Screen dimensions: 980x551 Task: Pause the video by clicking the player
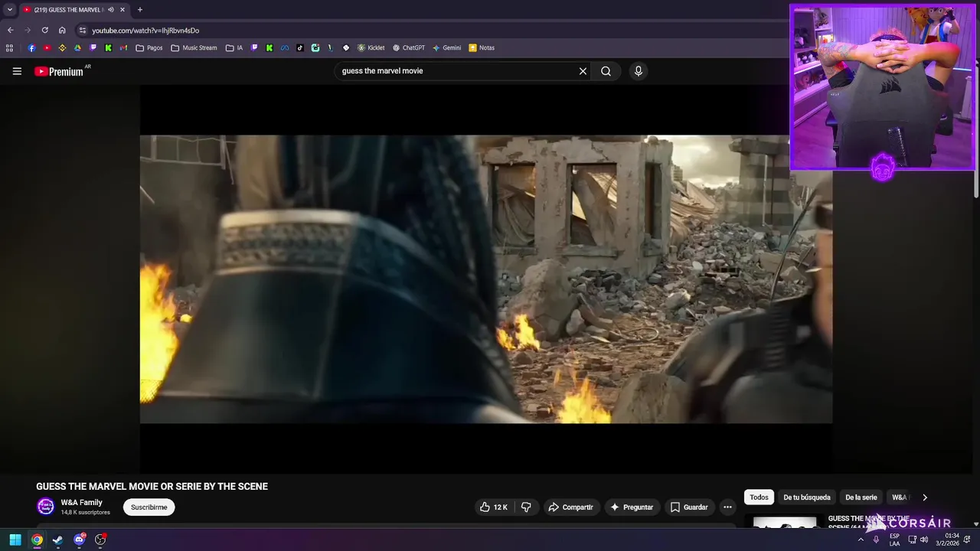coord(485,279)
